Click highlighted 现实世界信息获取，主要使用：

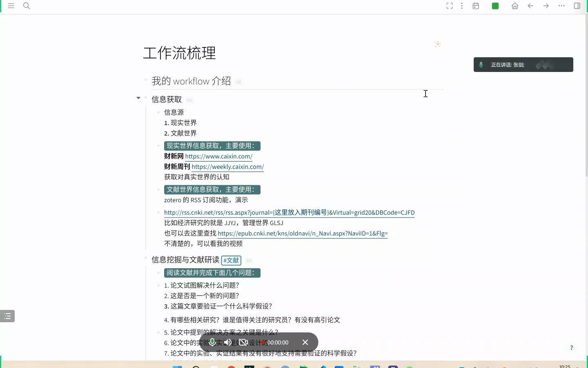click(x=212, y=146)
